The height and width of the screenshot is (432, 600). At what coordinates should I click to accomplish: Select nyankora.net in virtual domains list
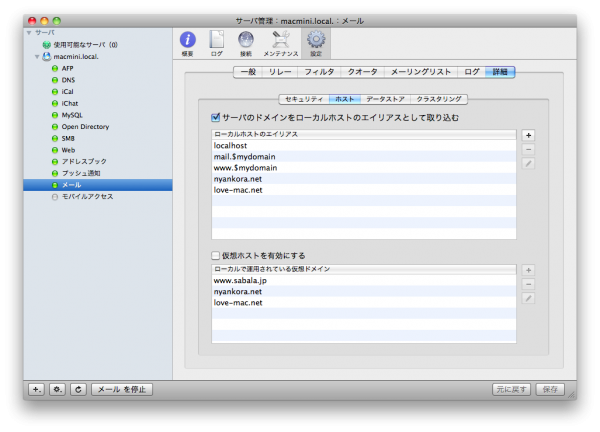[x=364, y=292]
